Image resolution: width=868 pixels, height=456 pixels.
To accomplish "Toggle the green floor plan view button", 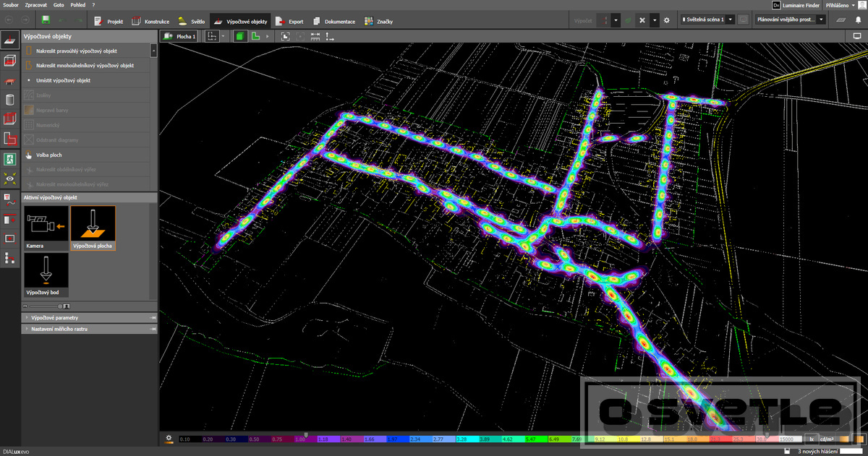I will click(x=256, y=35).
